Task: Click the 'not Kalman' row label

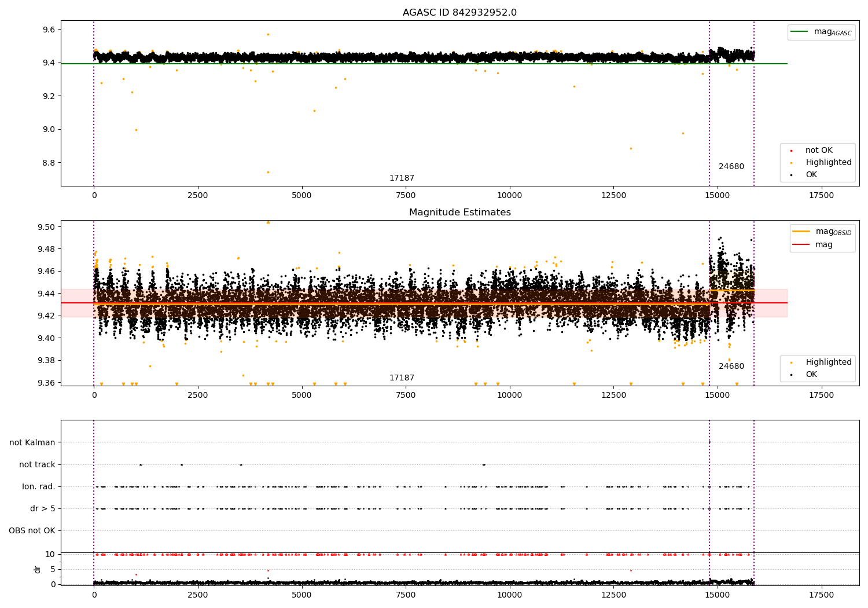Action: coord(32,443)
